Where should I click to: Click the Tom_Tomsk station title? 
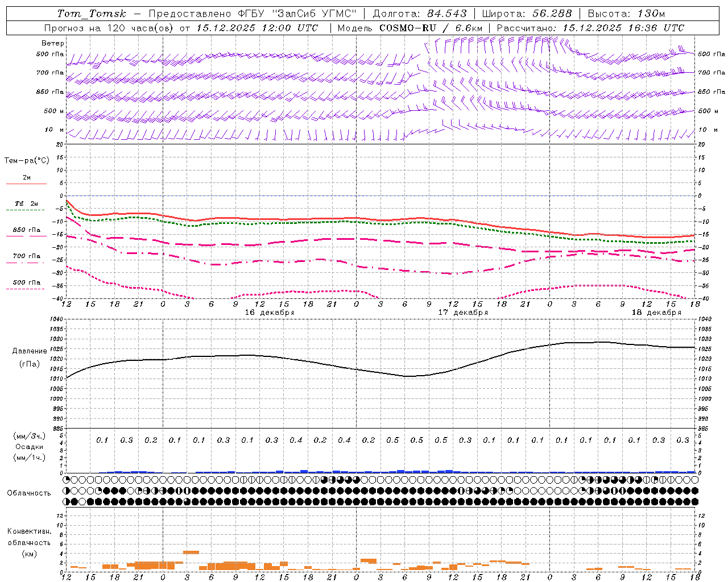pos(92,14)
